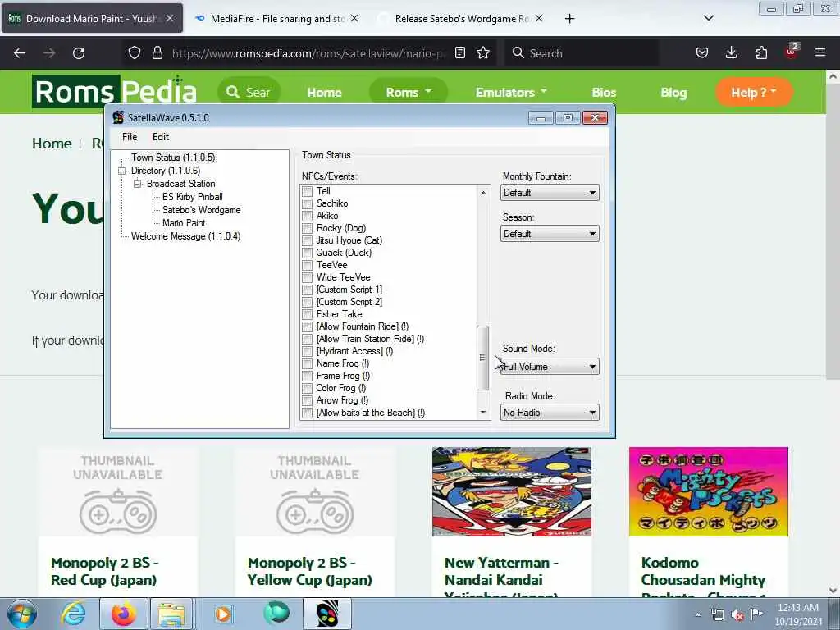Check Quack (Duck) in NPC list
The image size is (840, 630).
307,253
